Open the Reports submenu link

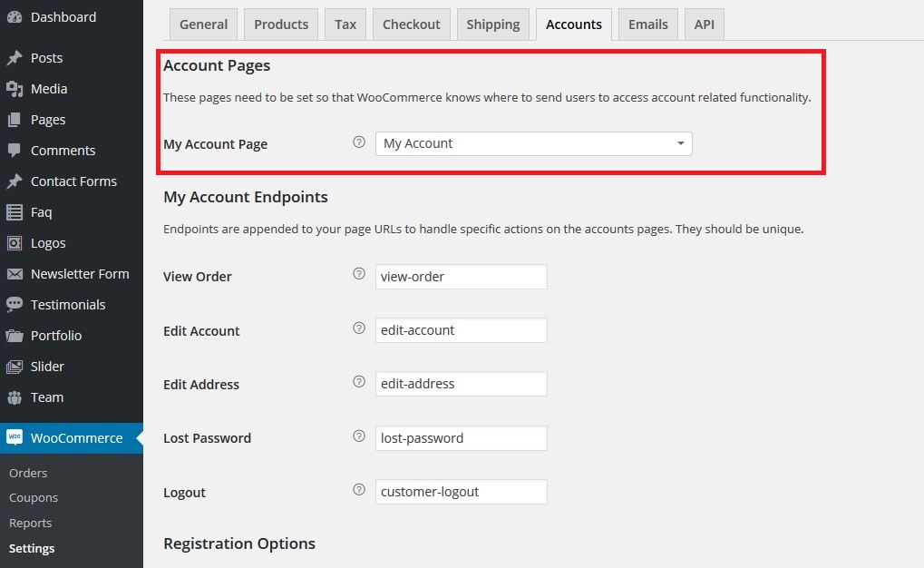pos(31,524)
